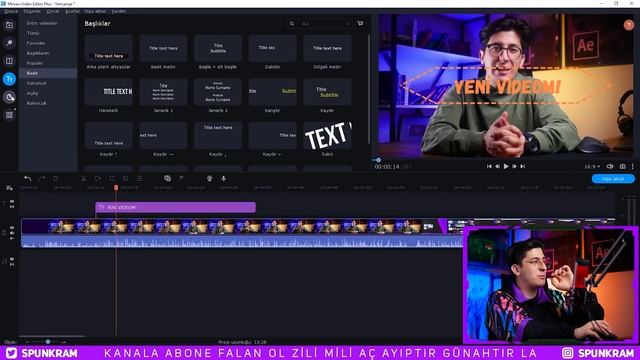Viewport: 640px width, 360px height.
Task: Skip to the previous clip
Action: 489,167
